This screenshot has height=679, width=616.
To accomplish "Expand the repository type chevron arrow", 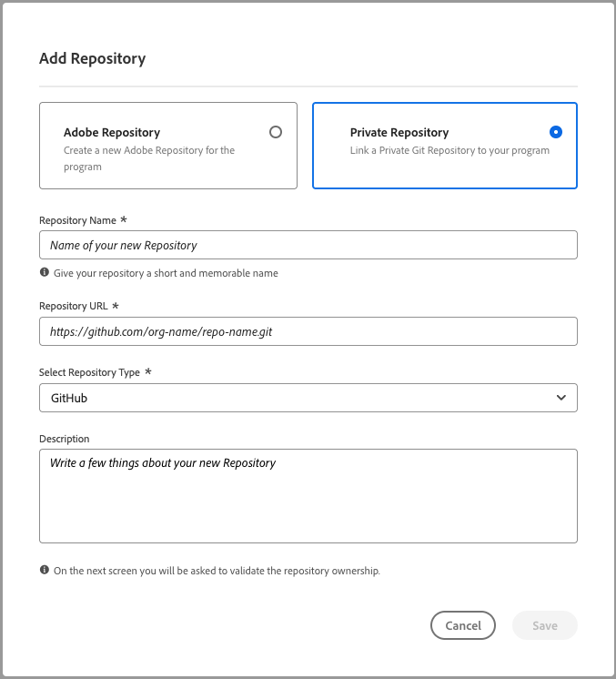I will click(560, 398).
